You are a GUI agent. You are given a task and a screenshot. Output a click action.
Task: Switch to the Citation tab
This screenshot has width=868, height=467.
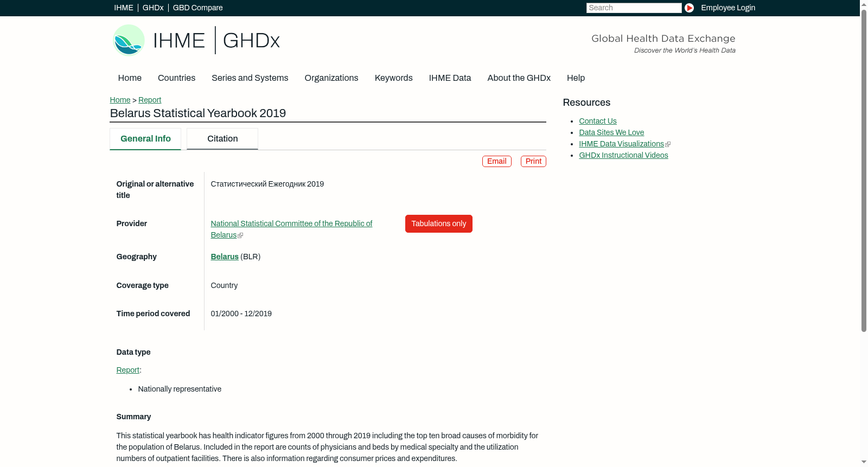click(222, 139)
